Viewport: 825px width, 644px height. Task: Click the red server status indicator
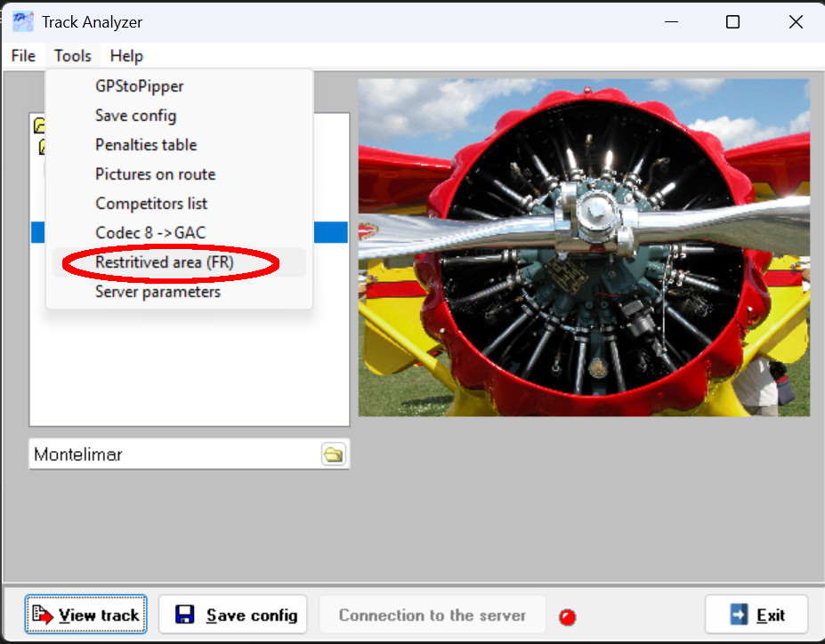[x=566, y=616]
